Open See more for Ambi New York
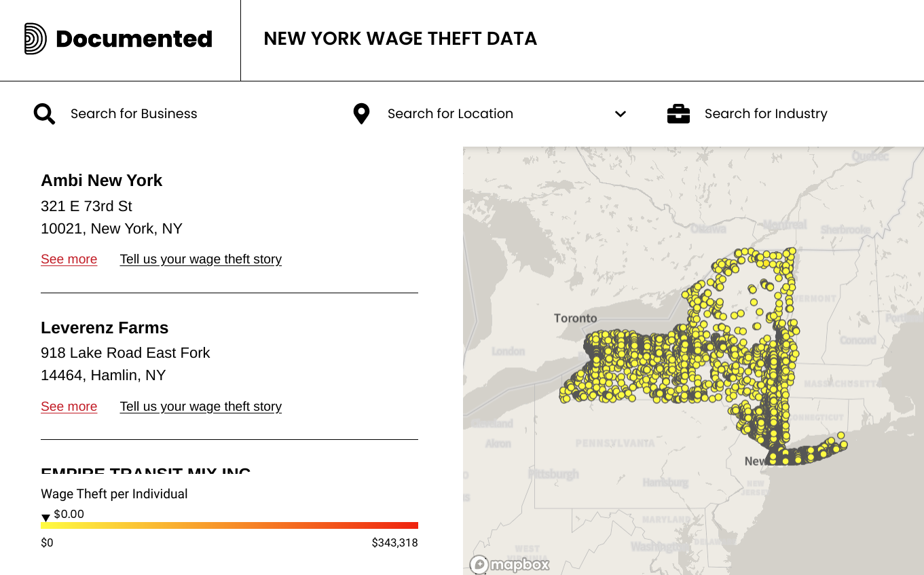The image size is (924, 575). pos(69,259)
